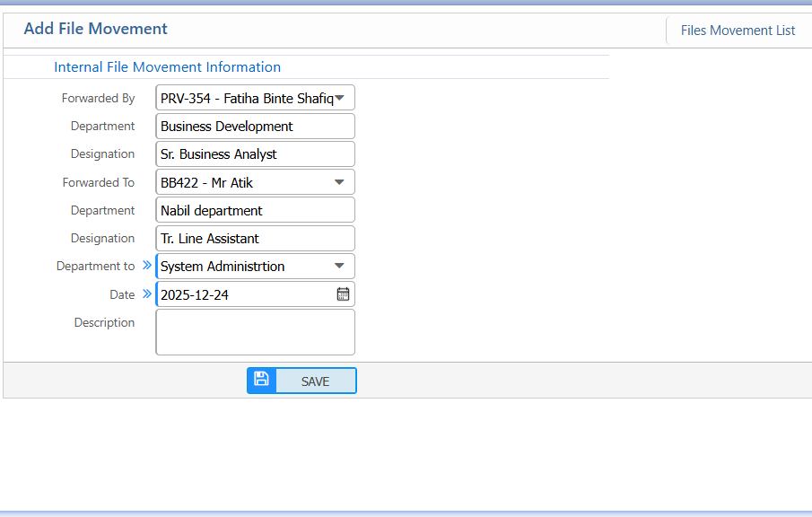Select the Business Development department field

pyautogui.click(x=255, y=126)
